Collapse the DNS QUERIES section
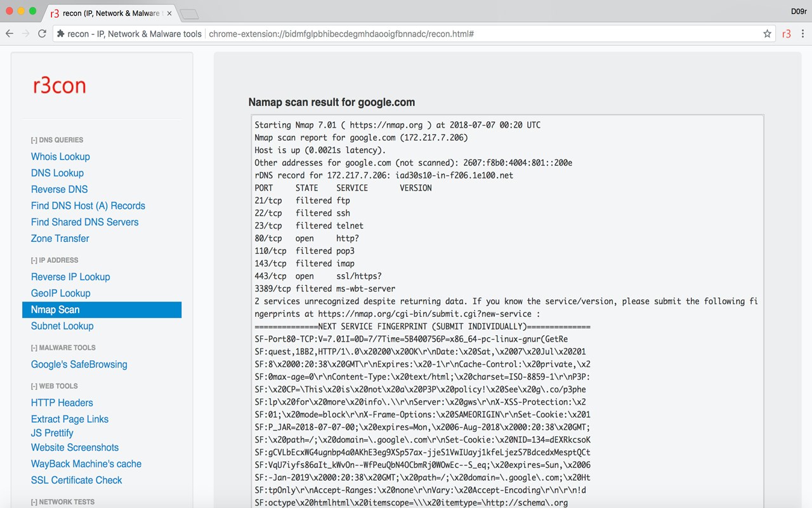The image size is (812, 508). 57,140
